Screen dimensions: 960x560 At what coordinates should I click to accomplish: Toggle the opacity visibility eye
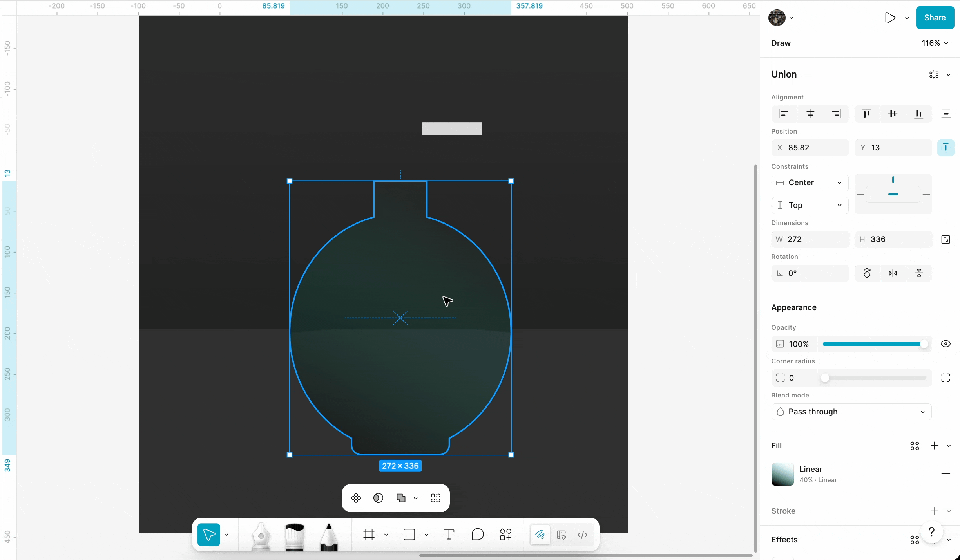[945, 344]
